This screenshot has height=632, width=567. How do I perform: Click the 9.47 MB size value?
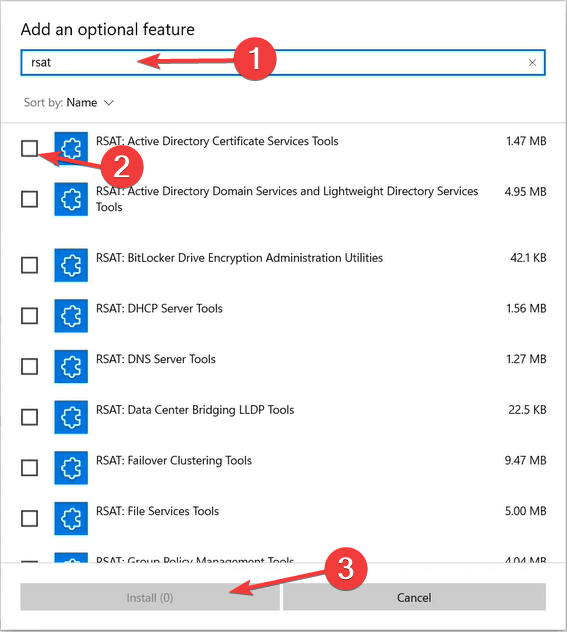point(525,460)
